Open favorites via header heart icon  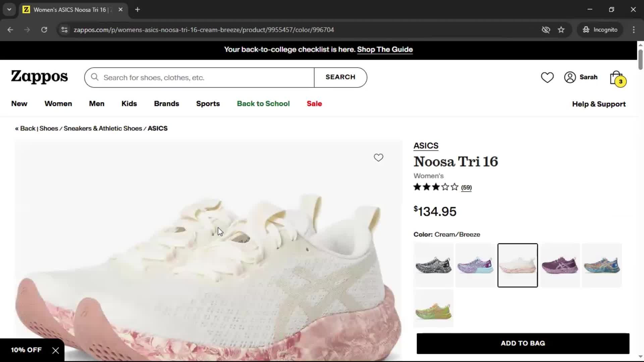click(x=547, y=77)
